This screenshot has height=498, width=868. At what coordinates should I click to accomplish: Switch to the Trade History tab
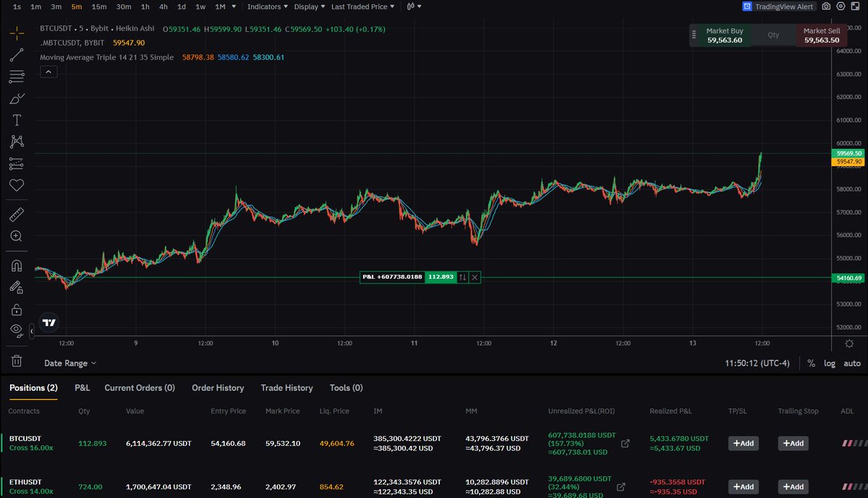pyautogui.click(x=287, y=388)
